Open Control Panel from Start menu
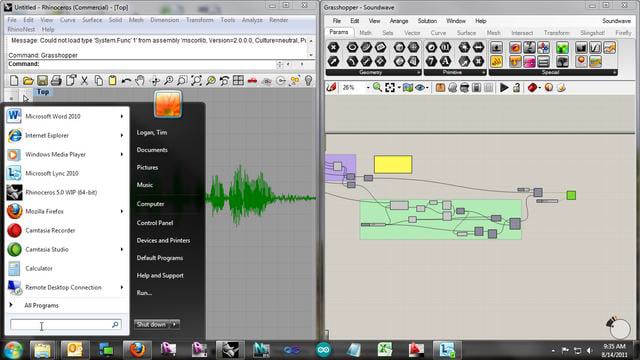This screenshot has height=360, width=640. (x=155, y=223)
